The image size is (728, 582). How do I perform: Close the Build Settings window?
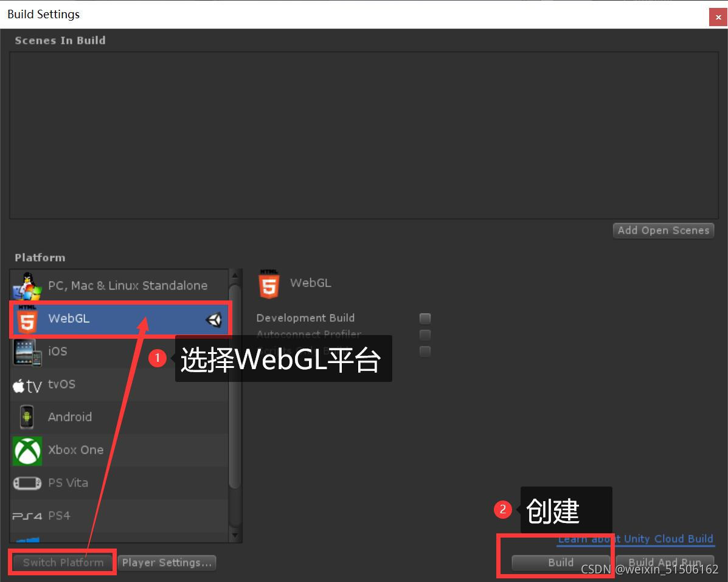pyautogui.click(x=718, y=17)
